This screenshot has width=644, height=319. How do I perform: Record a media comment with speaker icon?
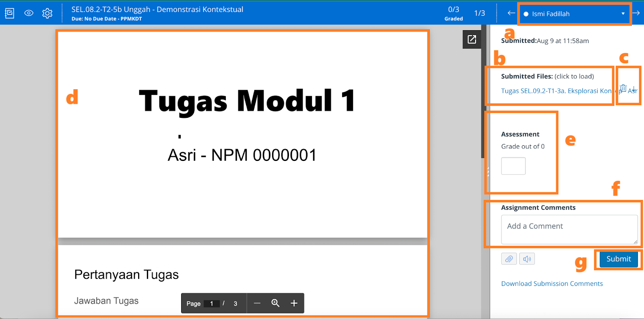pyautogui.click(x=527, y=259)
